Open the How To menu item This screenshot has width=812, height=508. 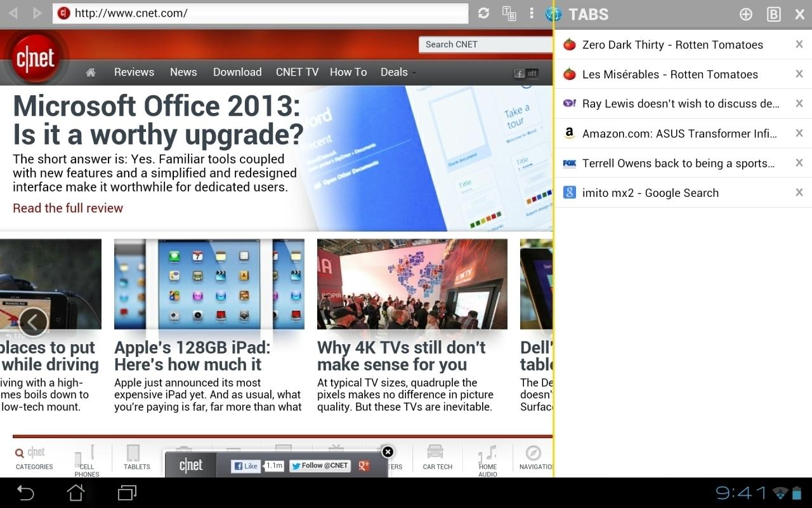point(348,72)
